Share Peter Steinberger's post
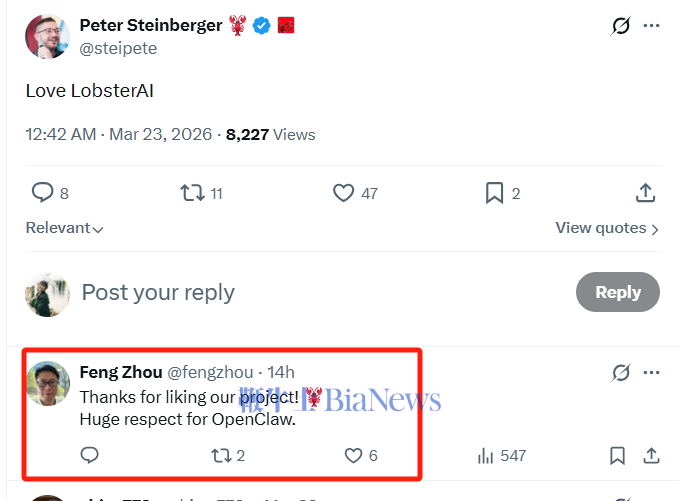The height and width of the screenshot is (501, 679). tap(645, 193)
